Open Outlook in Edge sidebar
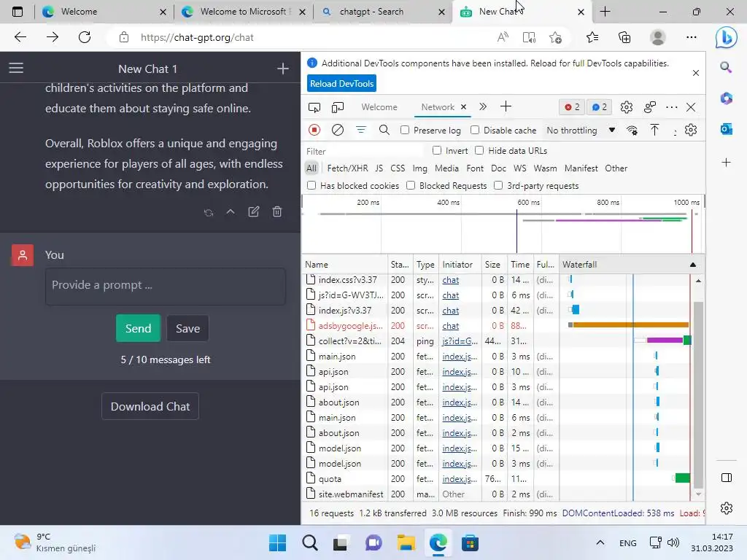 [726, 128]
